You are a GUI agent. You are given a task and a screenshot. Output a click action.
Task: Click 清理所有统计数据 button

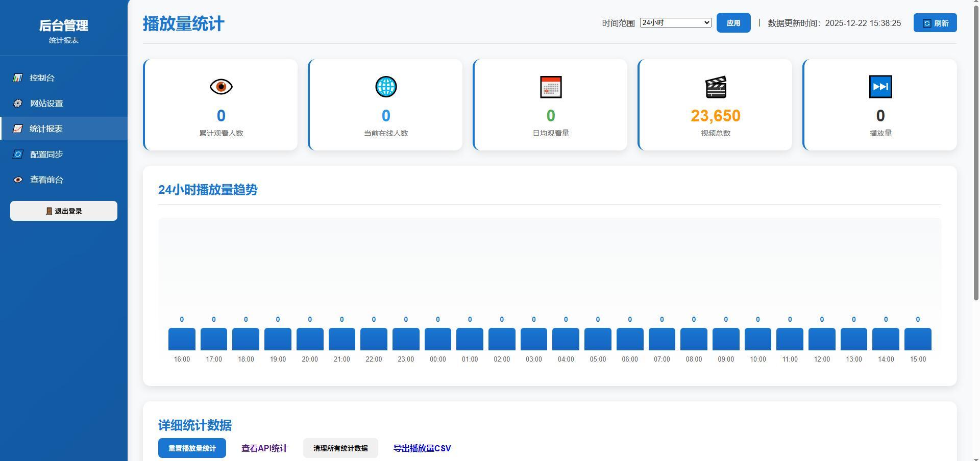point(340,448)
